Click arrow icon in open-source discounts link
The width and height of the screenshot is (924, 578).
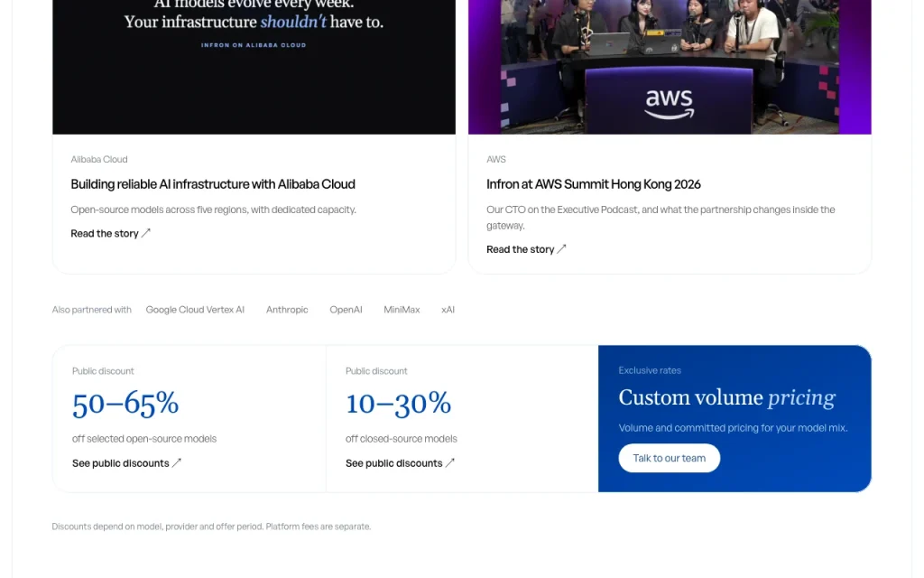177,463
